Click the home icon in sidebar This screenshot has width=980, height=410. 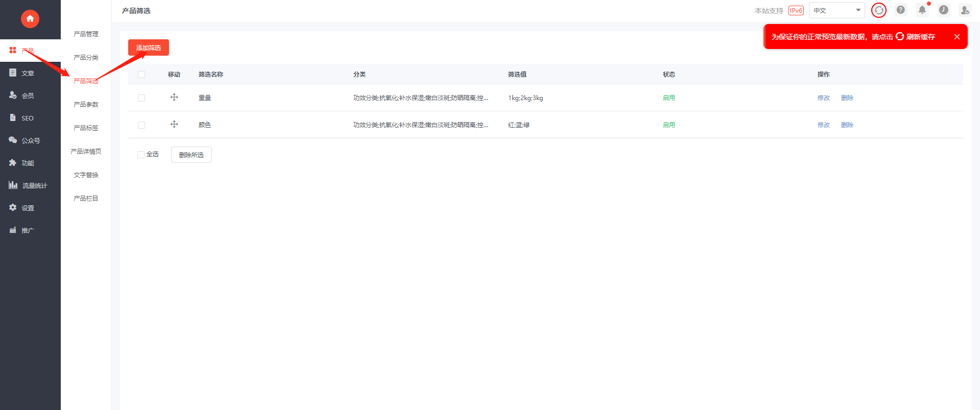30,19
